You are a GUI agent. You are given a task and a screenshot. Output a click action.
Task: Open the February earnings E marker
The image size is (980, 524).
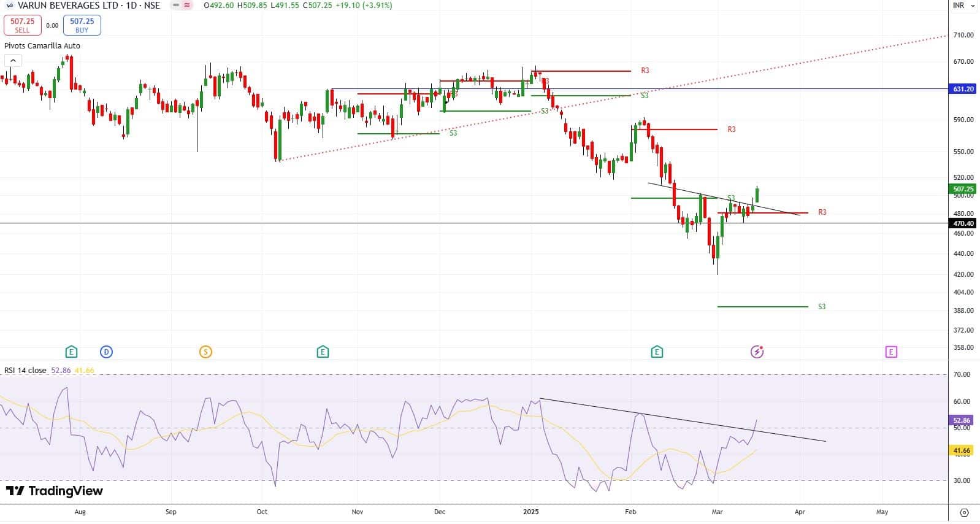click(657, 352)
